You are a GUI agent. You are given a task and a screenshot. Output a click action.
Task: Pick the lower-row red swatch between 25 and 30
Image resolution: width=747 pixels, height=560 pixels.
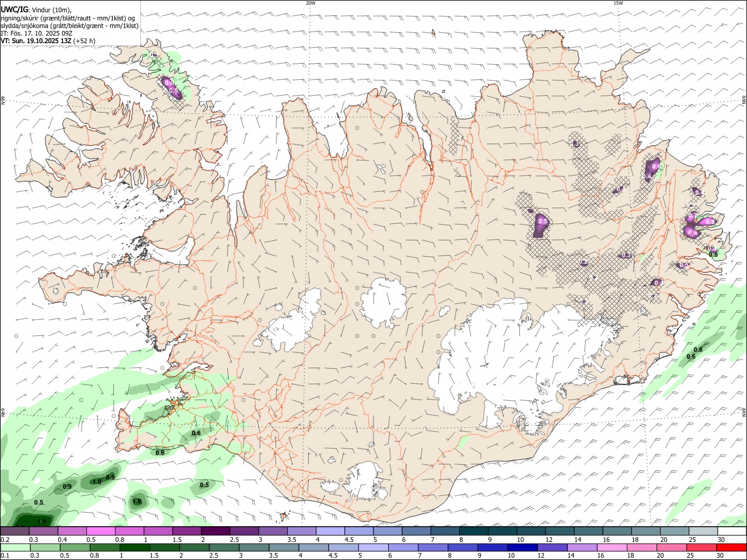coord(703,548)
